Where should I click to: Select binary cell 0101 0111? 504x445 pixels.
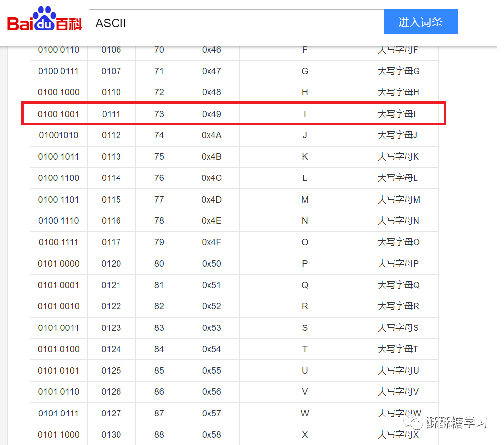[59, 413]
